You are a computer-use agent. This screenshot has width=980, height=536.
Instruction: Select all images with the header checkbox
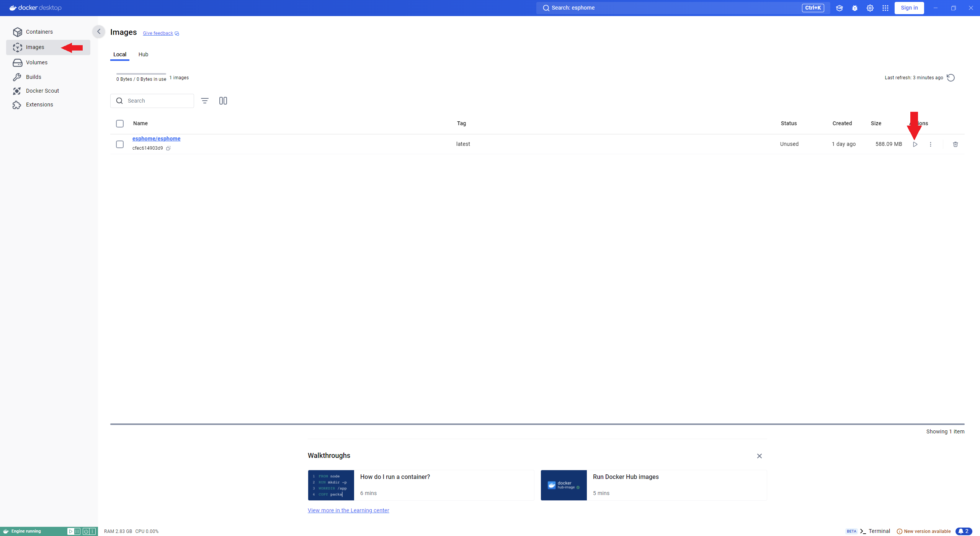(120, 124)
